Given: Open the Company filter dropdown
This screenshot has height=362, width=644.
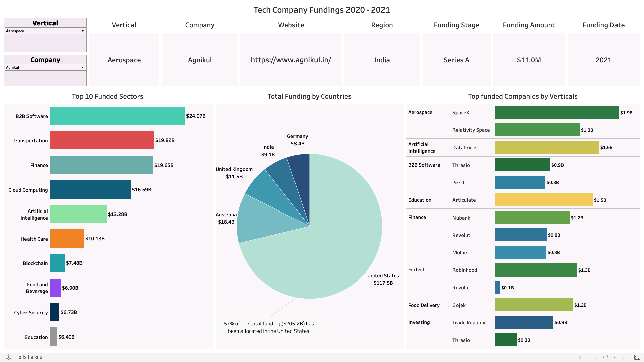Looking at the screenshot, I should tap(45, 67).
